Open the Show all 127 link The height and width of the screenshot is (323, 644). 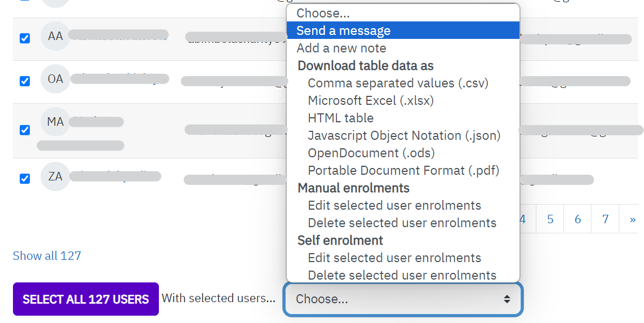(x=47, y=255)
